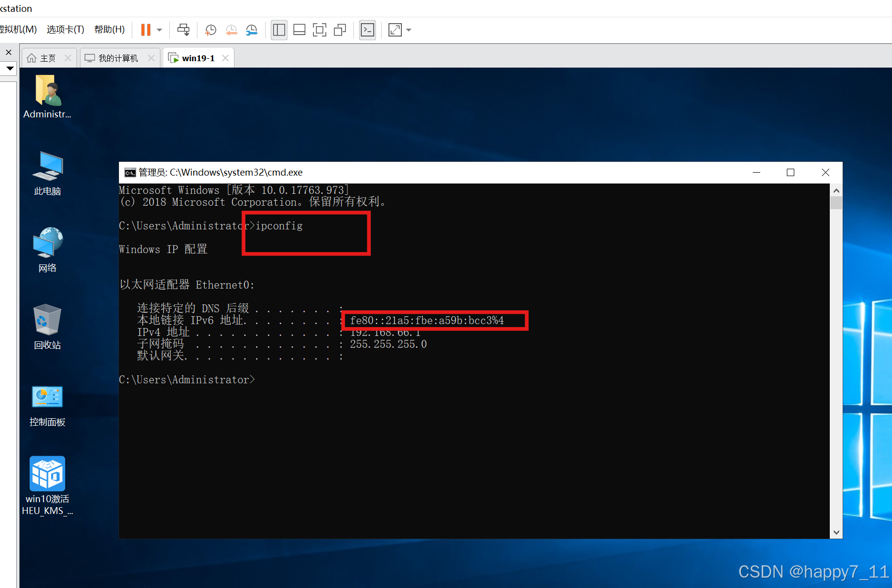Open the snapshot manager
The width and height of the screenshot is (892, 588).
[x=251, y=30]
